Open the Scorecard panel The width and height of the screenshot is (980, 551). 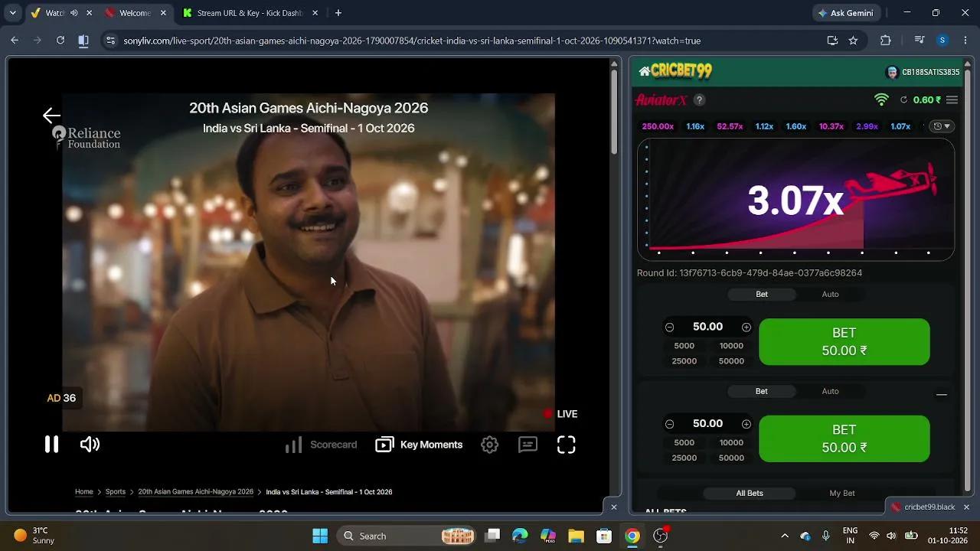coord(321,445)
